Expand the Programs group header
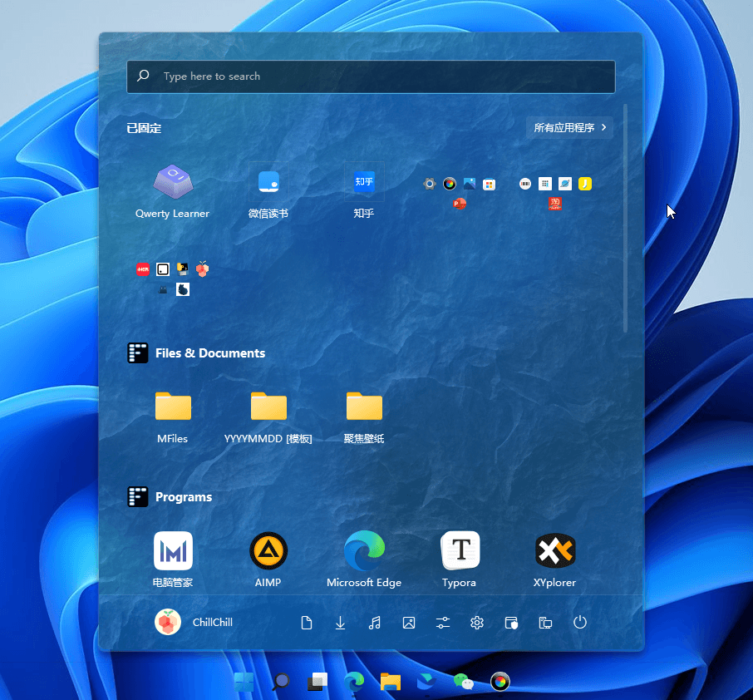The width and height of the screenshot is (753, 700). point(170,497)
